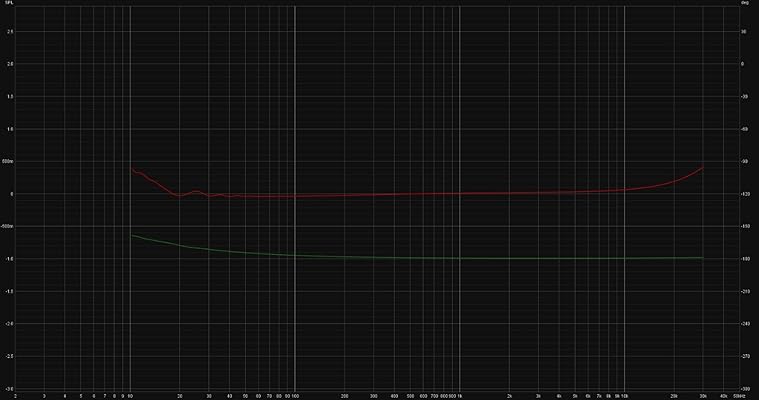
Task: Click the -180 value on degree axis
Action: click(745, 259)
